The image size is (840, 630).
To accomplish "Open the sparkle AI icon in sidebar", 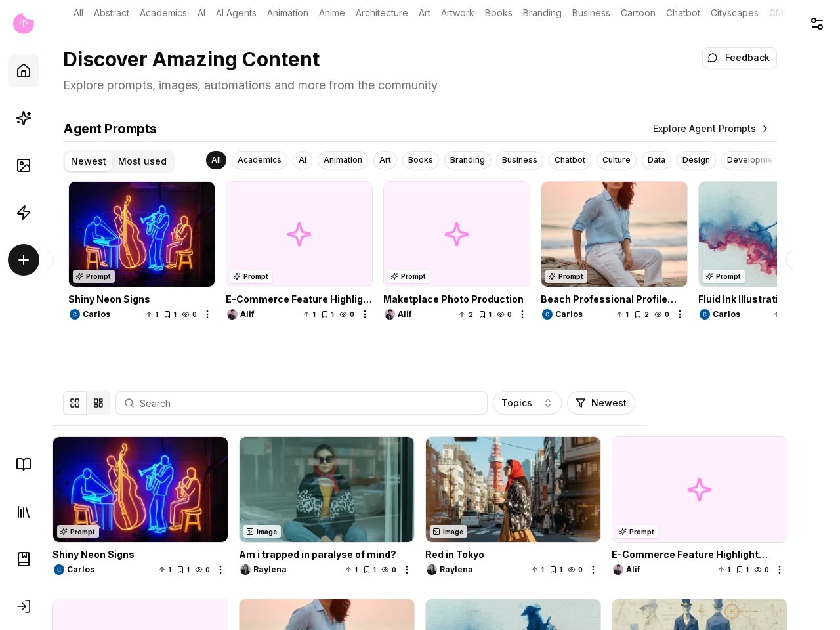I will tap(24, 118).
